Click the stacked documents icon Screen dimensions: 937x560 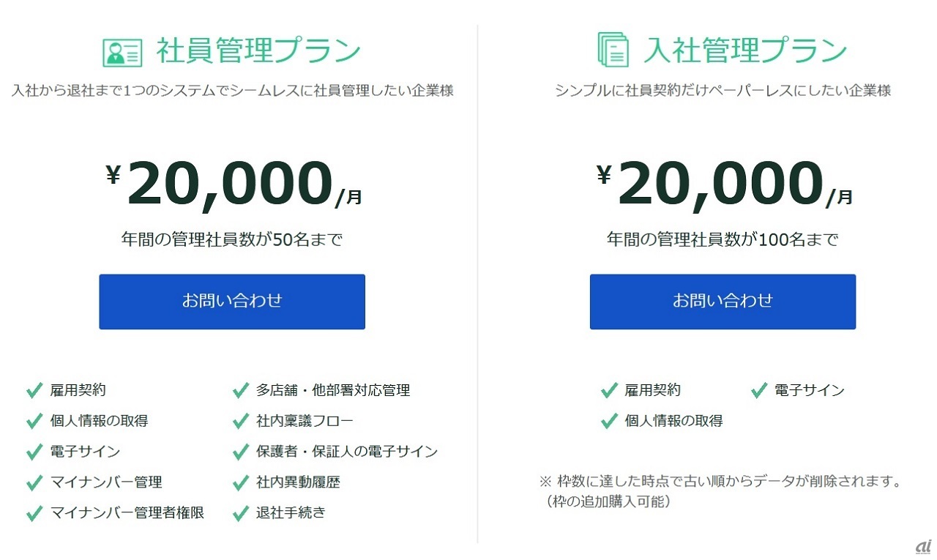613,50
